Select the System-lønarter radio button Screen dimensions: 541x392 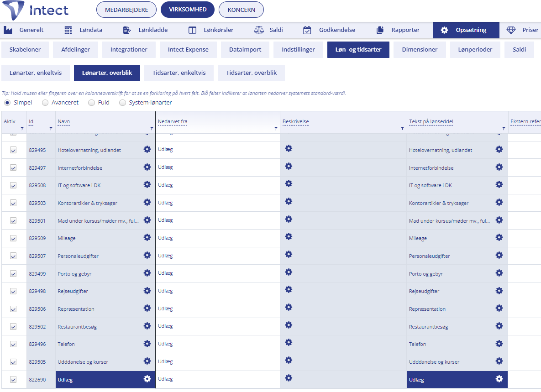[x=122, y=103]
